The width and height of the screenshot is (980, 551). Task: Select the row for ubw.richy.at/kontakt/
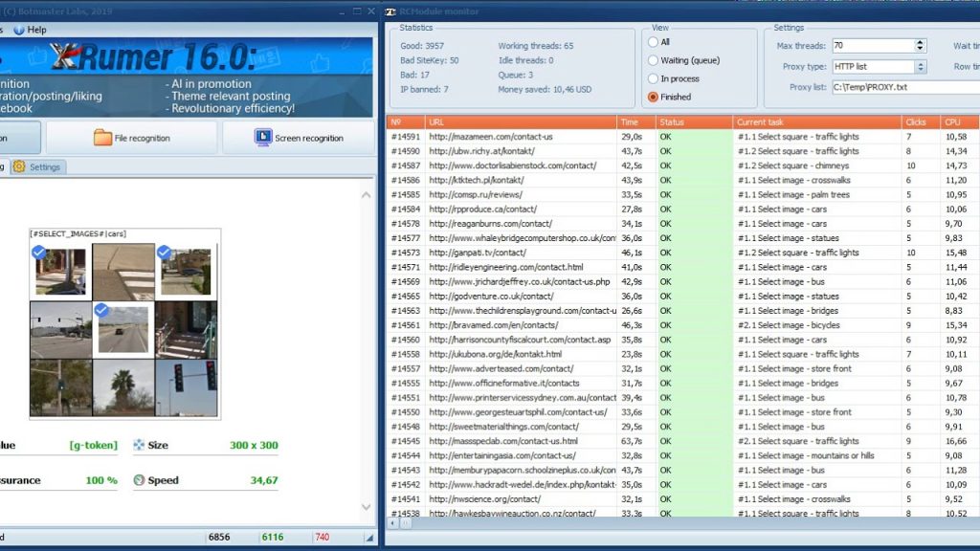(683, 150)
